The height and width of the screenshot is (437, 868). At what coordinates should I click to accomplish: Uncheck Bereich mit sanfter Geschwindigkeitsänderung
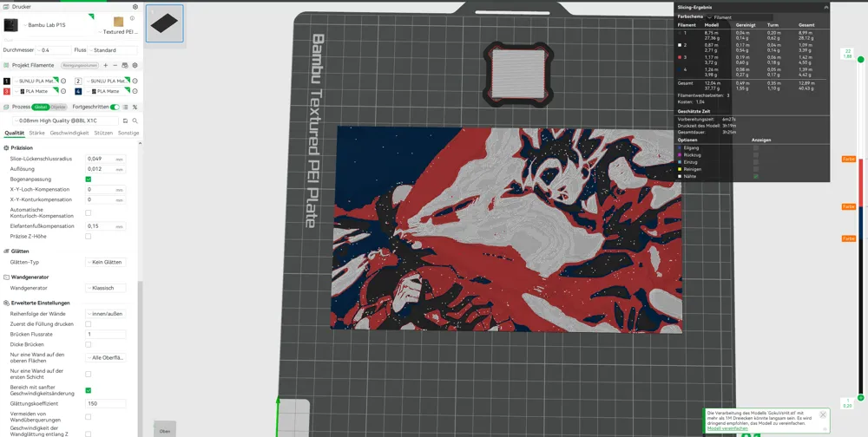88,390
